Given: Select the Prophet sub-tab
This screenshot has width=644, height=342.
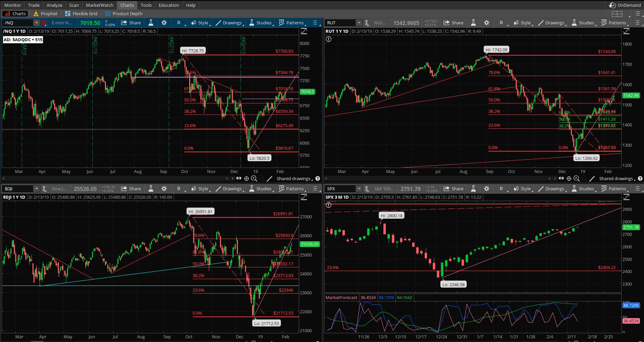Looking at the screenshot, I should [46, 14].
